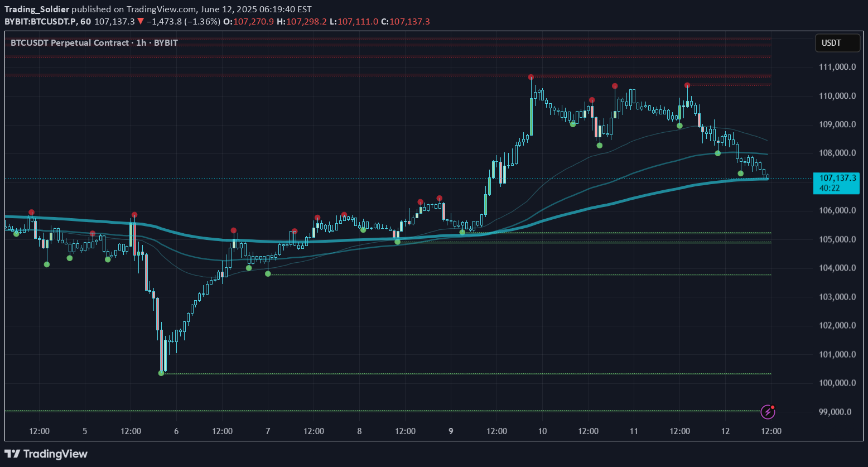Click the current price label 107,137.3 on the axis
This screenshot has height=467, width=868.
838,178
